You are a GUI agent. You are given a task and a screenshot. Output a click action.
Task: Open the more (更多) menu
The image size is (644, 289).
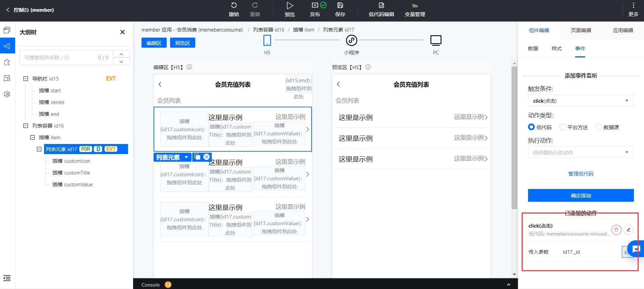click(x=633, y=9)
